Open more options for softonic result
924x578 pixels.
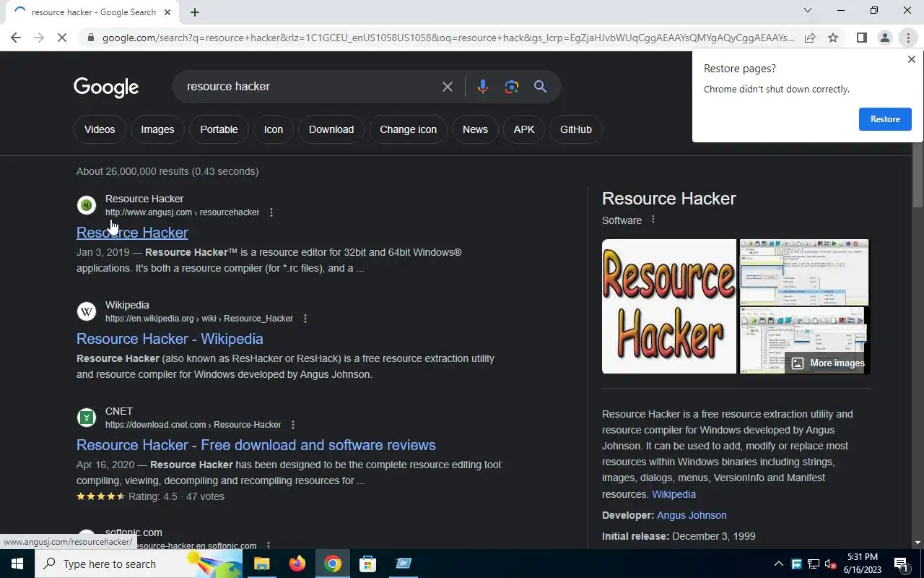click(x=269, y=545)
